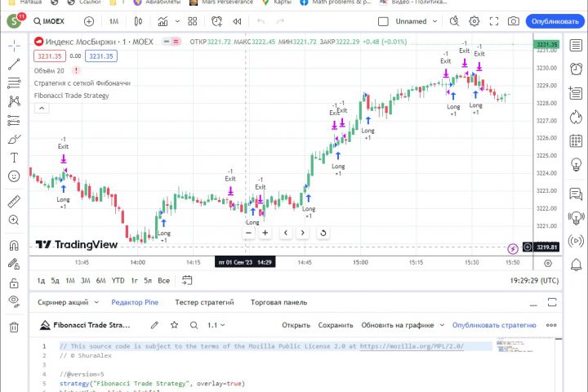Zoom out the chart with minus button
The height and width of the screenshot is (392, 588).
[248, 233]
